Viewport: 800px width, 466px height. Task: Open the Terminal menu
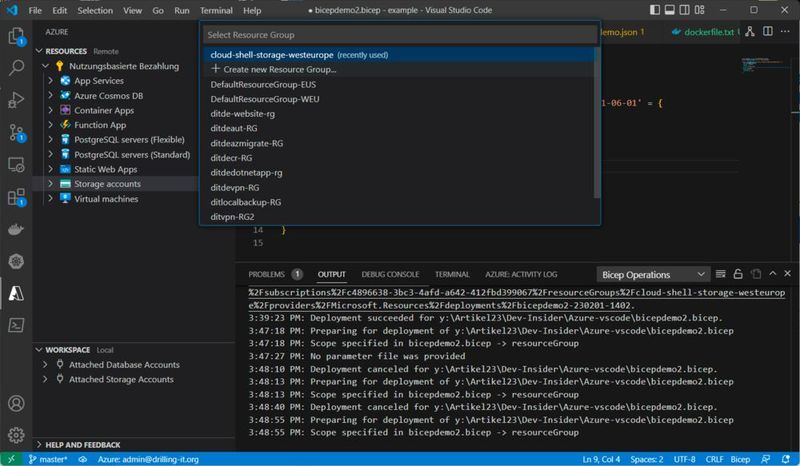(x=216, y=10)
